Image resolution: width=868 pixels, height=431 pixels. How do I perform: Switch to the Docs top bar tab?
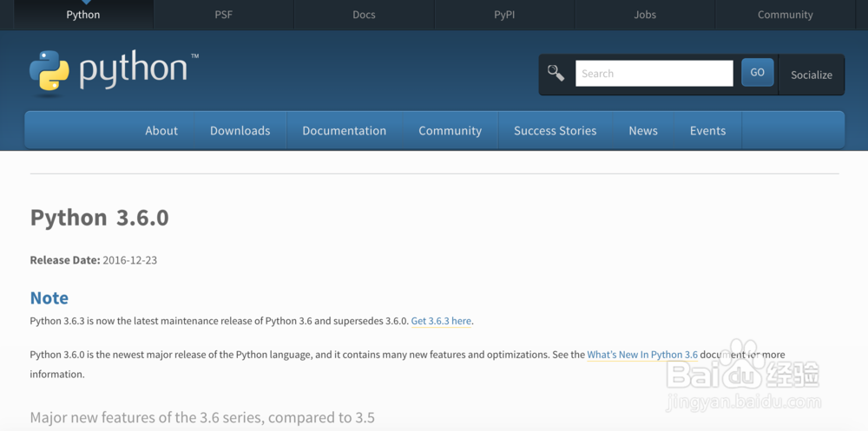pyautogui.click(x=364, y=15)
